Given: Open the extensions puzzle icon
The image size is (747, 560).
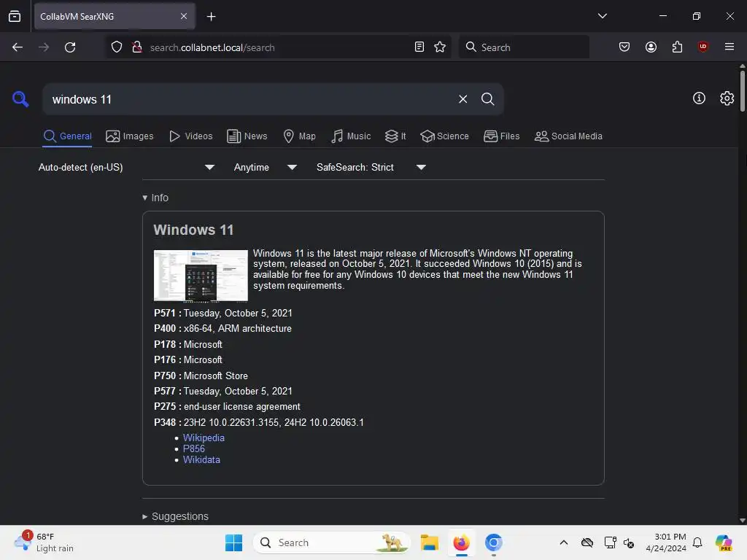Looking at the screenshot, I should [677, 47].
